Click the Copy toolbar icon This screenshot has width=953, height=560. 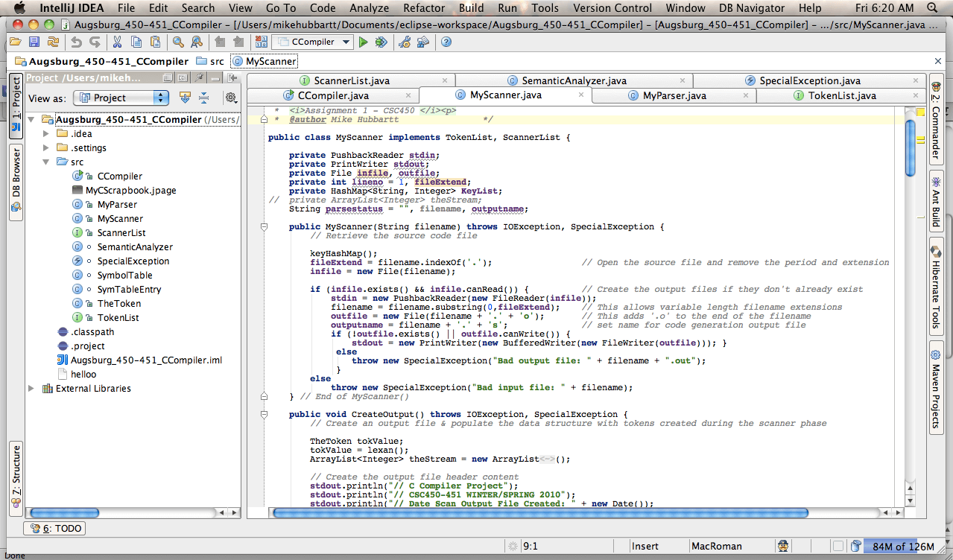coord(136,42)
